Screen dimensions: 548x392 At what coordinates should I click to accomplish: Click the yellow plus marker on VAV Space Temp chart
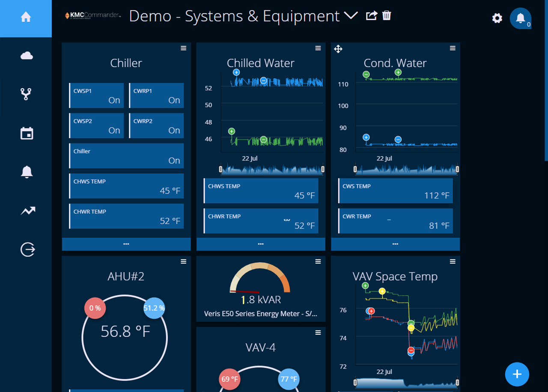(382, 291)
